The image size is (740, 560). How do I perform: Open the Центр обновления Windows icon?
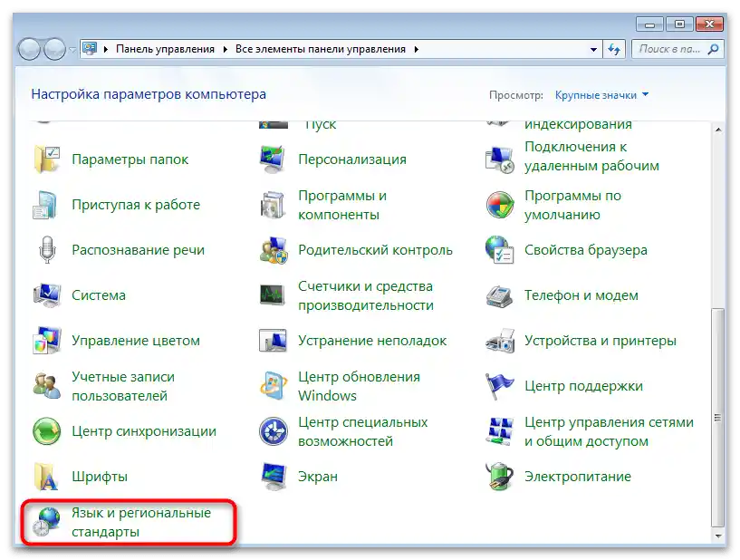pyautogui.click(x=274, y=386)
